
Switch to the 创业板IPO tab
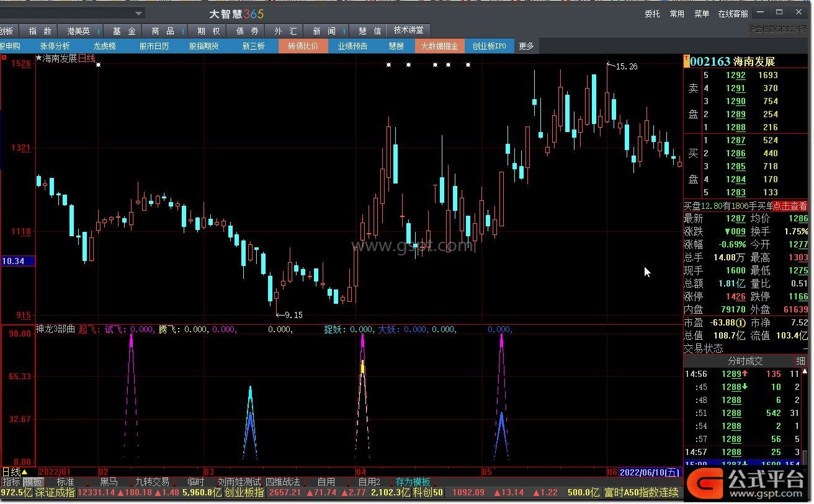coord(489,46)
